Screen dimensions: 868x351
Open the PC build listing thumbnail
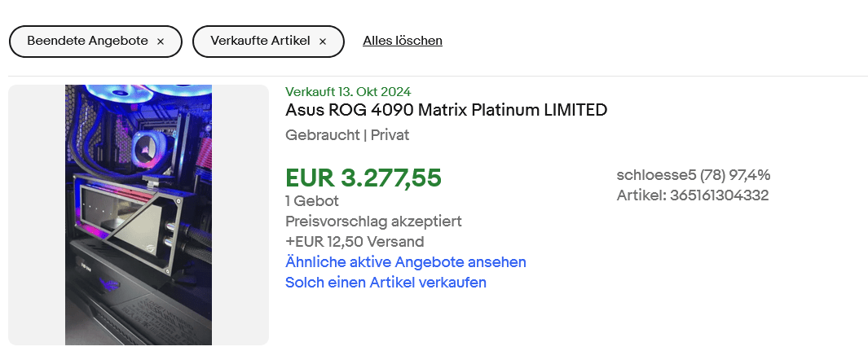139,215
